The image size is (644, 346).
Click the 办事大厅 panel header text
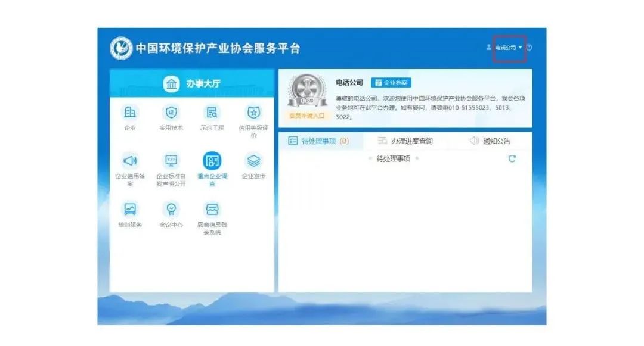point(204,83)
